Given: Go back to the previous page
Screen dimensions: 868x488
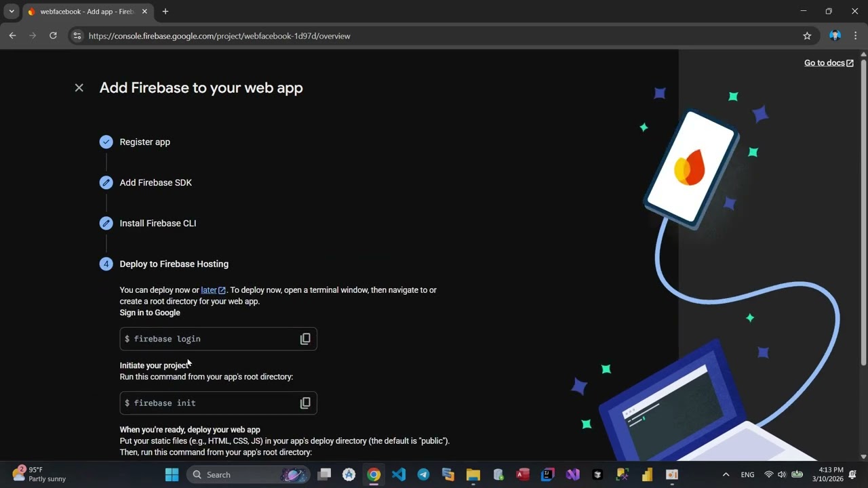Looking at the screenshot, I should coord(12,36).
